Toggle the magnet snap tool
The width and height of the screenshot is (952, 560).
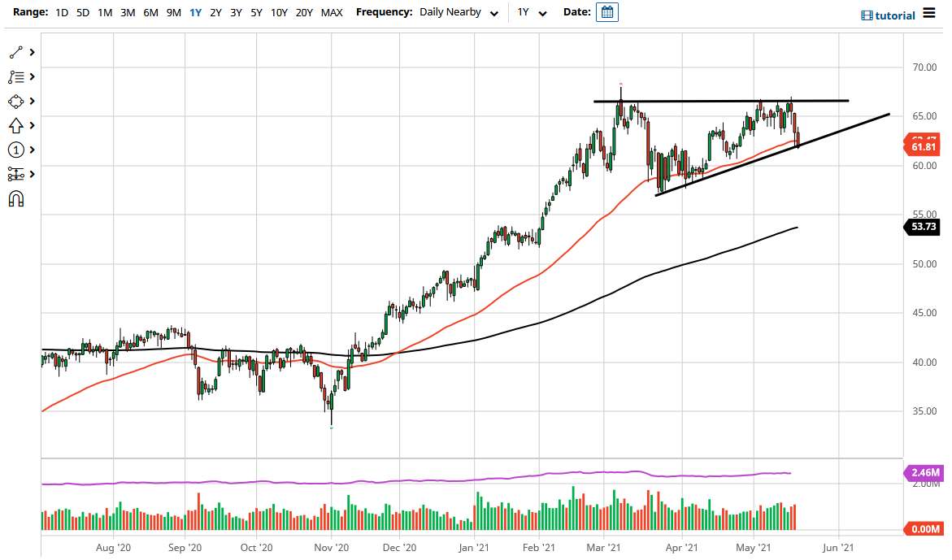16,198
